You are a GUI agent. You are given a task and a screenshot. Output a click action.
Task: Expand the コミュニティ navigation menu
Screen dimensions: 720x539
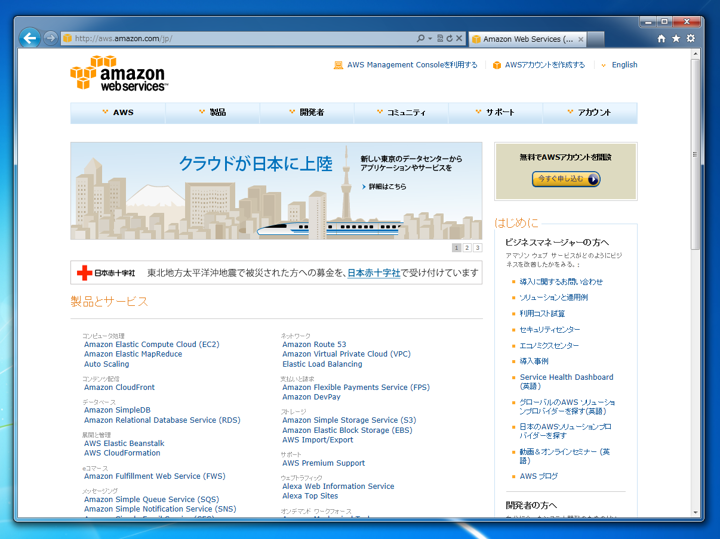click(401, 112)
